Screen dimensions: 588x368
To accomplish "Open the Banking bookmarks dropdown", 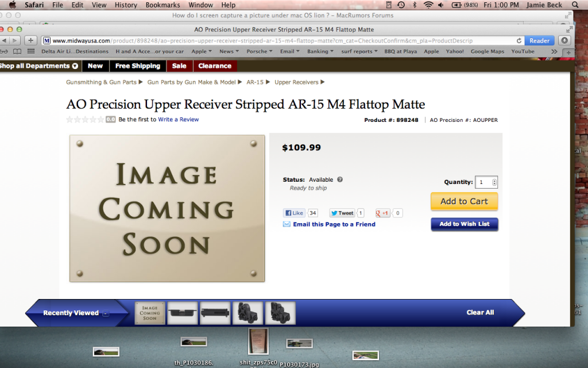I will point(320,51).
